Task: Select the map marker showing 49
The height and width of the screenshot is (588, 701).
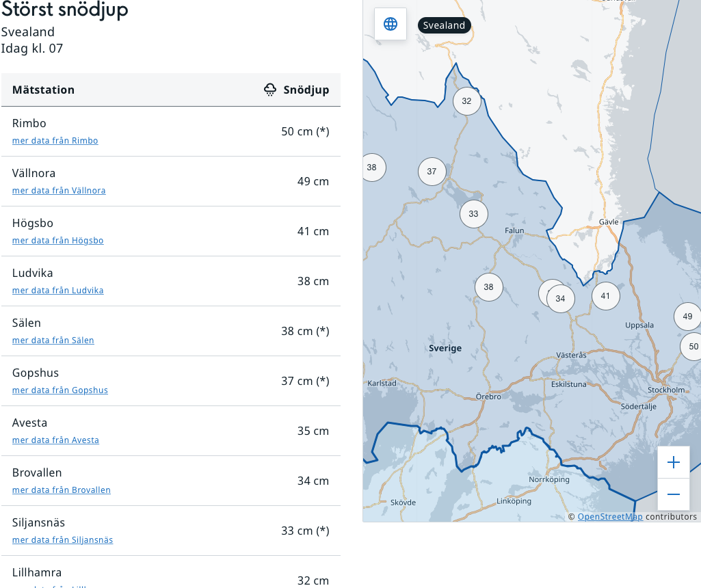Action: point(687,317)
